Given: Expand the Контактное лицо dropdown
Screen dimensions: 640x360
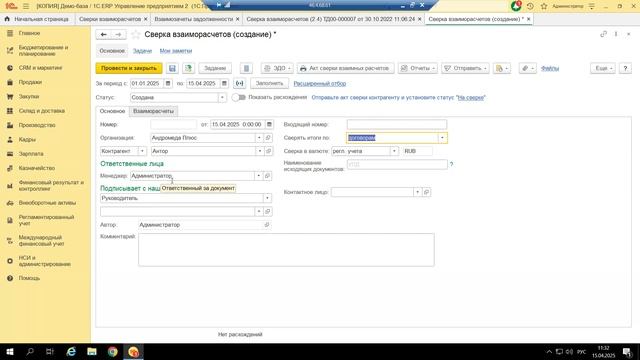Looking at the screenshot, I should 418,192.
